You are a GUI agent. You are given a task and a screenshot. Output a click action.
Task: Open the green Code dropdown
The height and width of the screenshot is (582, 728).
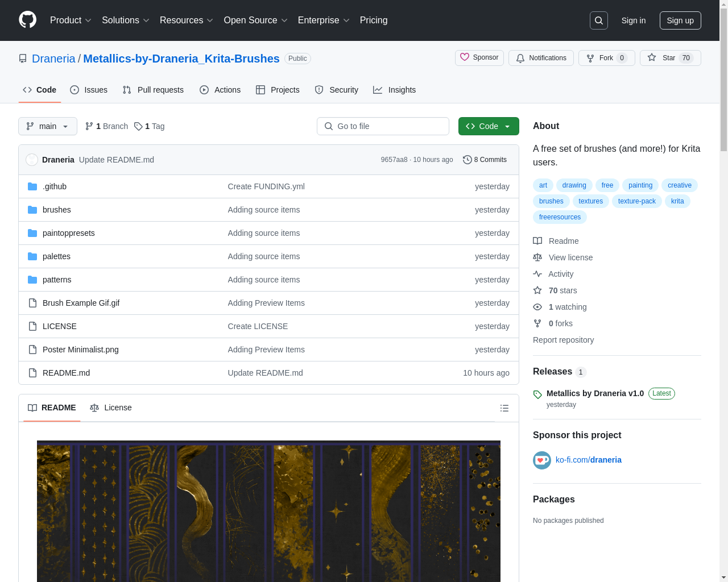pos(489,126)
